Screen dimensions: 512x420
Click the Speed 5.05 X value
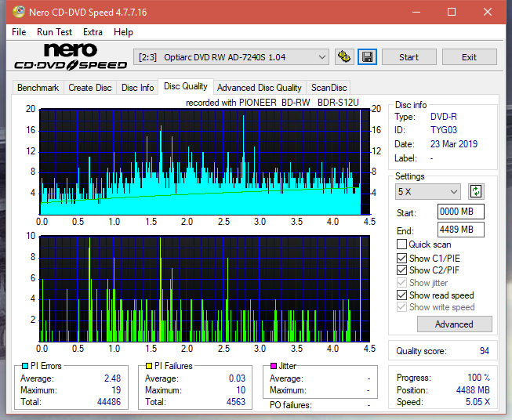[478, 402]
